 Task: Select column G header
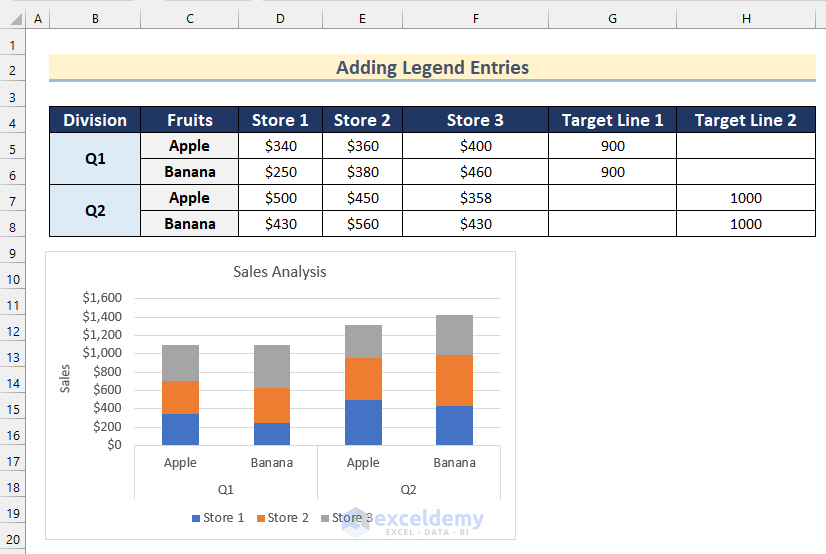pos(612,19)
